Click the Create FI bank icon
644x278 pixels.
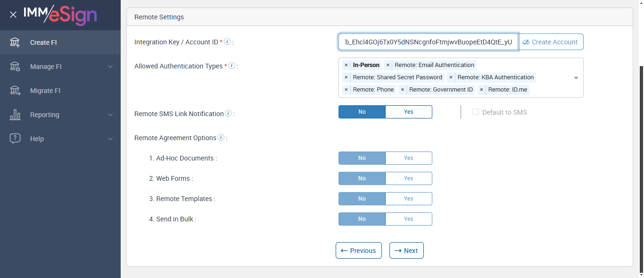15,42
